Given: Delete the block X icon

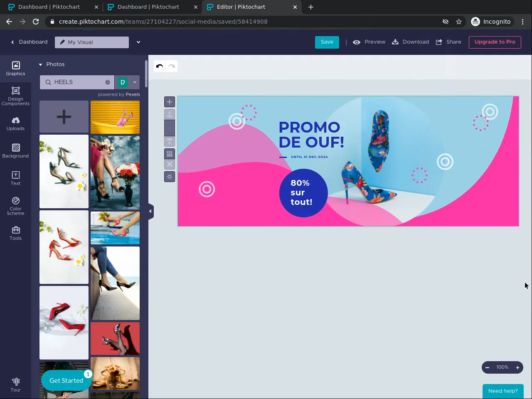Looking at the screenshot, I should tap(170, 165).
